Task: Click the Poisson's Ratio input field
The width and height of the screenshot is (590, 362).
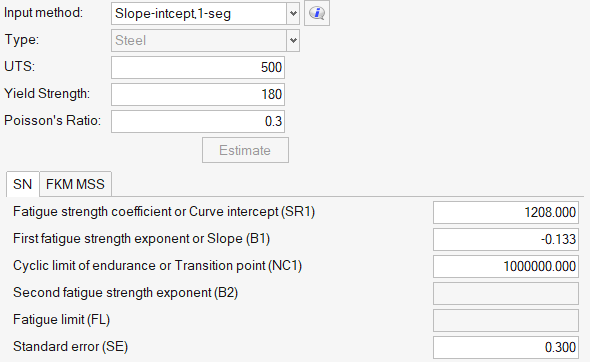Action: (x=198, y=121)
